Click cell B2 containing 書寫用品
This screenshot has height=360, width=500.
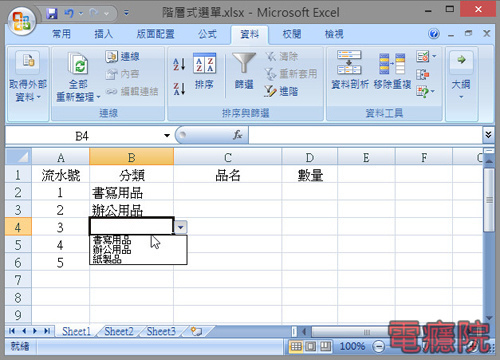click(x=132, y=193)
